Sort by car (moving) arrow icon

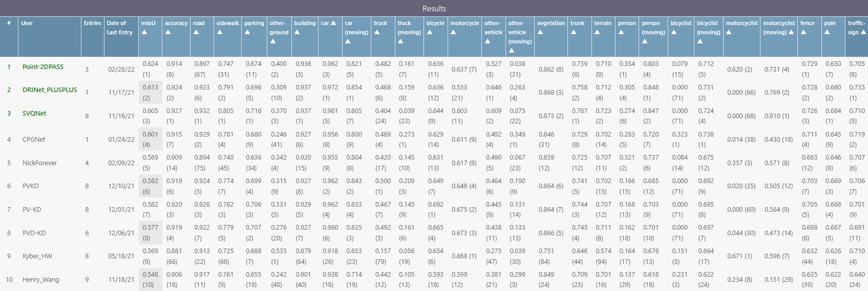click(348, 41)
